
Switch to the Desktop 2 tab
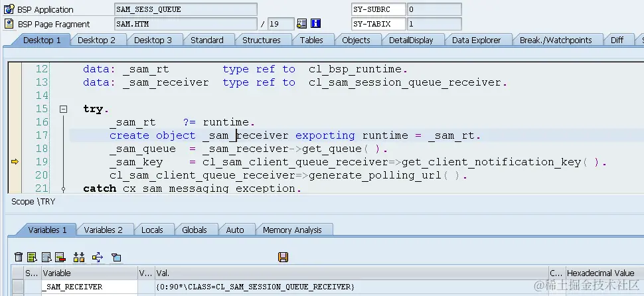pos(96,40)
